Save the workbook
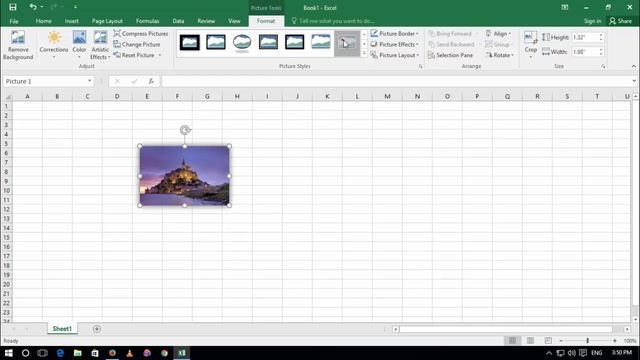640x360 pixels. point(13,7)
